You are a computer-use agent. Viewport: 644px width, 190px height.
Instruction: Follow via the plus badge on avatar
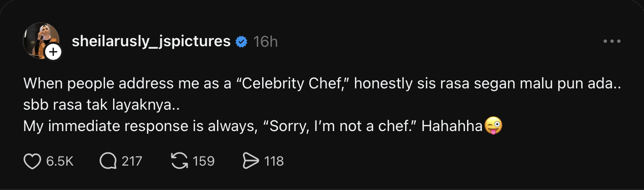pos(53,52)
